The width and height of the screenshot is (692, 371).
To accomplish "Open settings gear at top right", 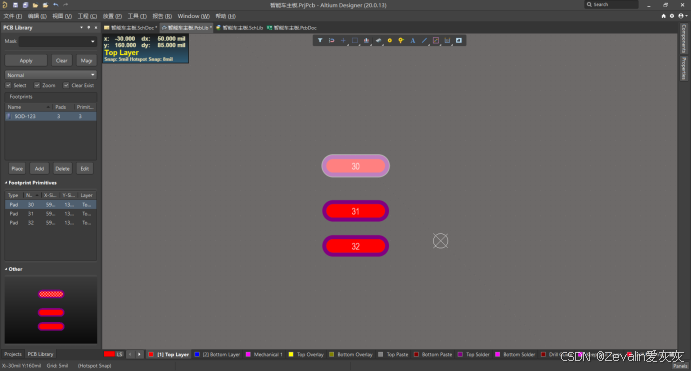I will pos(672,16).
